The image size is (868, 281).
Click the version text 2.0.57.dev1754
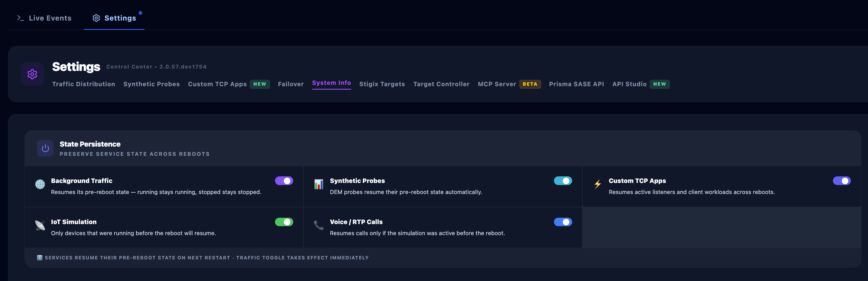coord(183,67)
